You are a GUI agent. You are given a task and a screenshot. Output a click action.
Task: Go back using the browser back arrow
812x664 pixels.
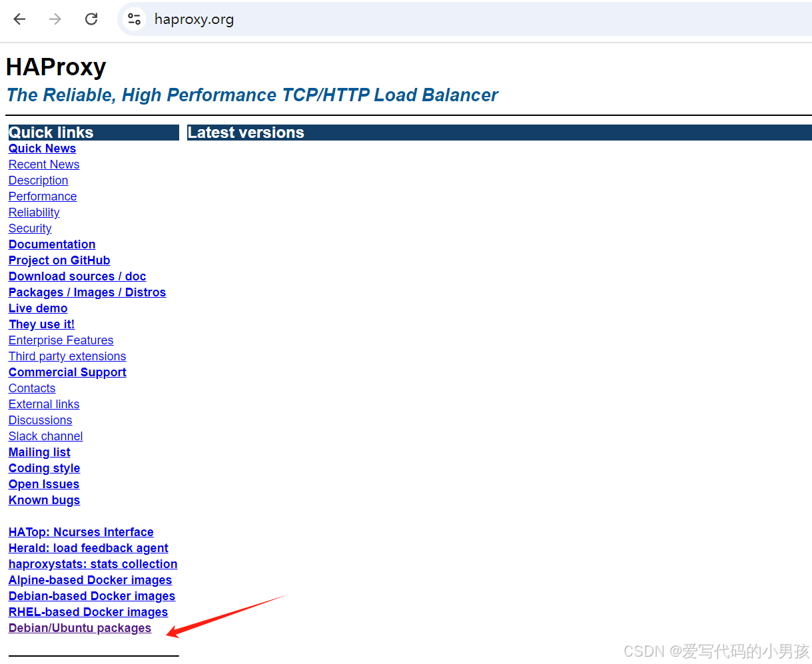tap(19, 19)
